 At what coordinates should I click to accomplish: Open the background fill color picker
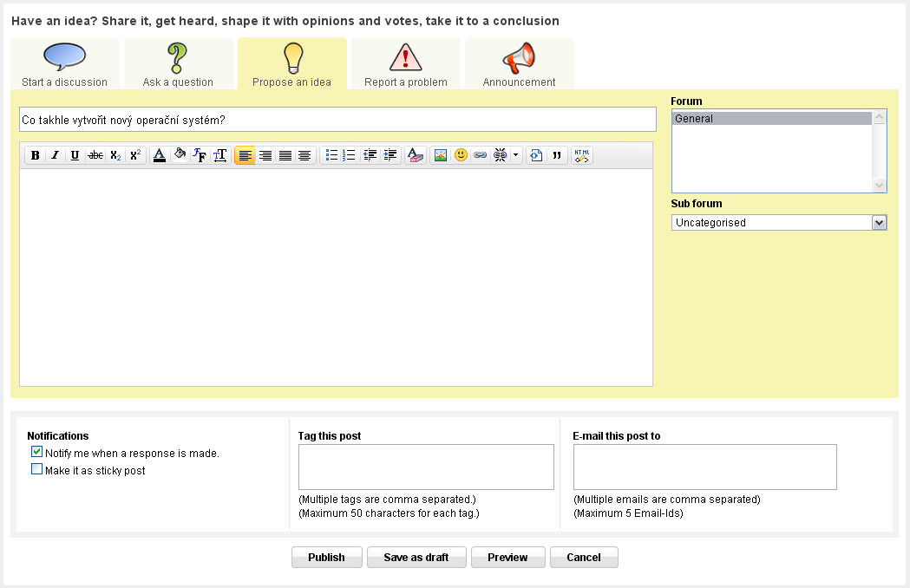(x=180, y=155)
